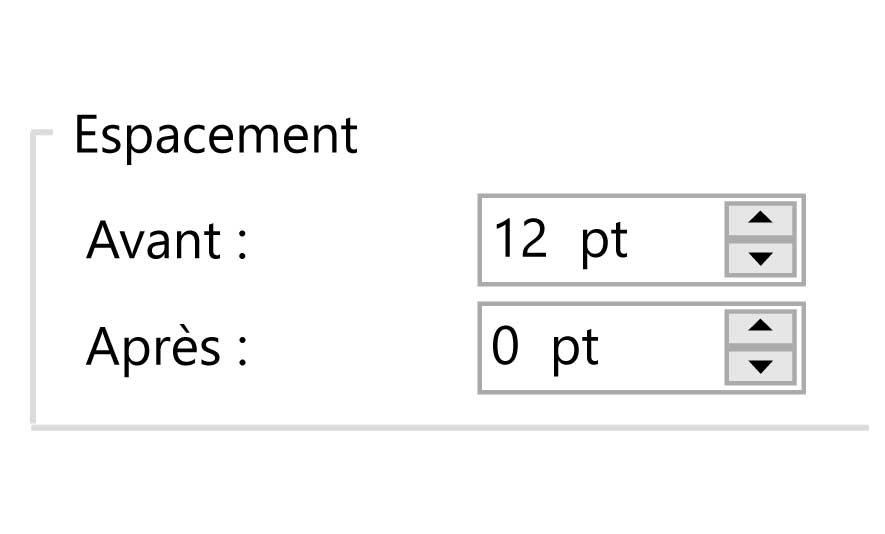This screenshot has width=885, height=534.
Task: Place cursor on the 12 value in Avant
Action: tap(520, 238)
